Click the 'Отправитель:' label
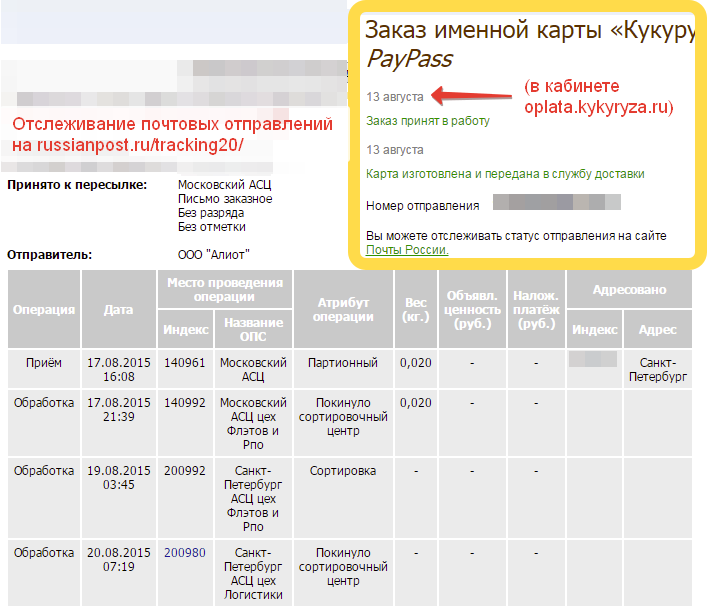 pos(49,255)
